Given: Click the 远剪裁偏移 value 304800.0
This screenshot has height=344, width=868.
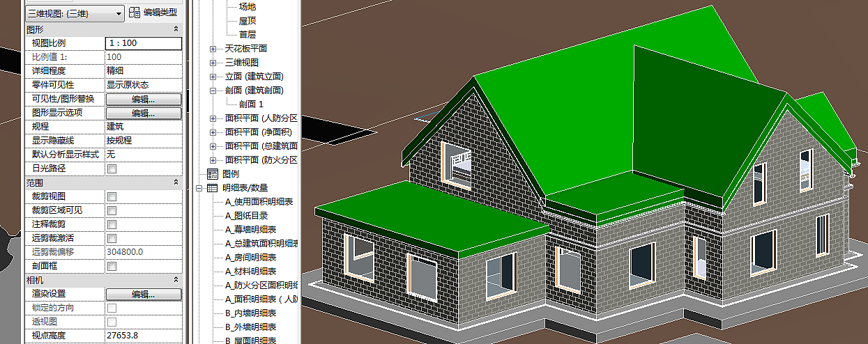Looking at the screenshot, I should tap(125, 252).
